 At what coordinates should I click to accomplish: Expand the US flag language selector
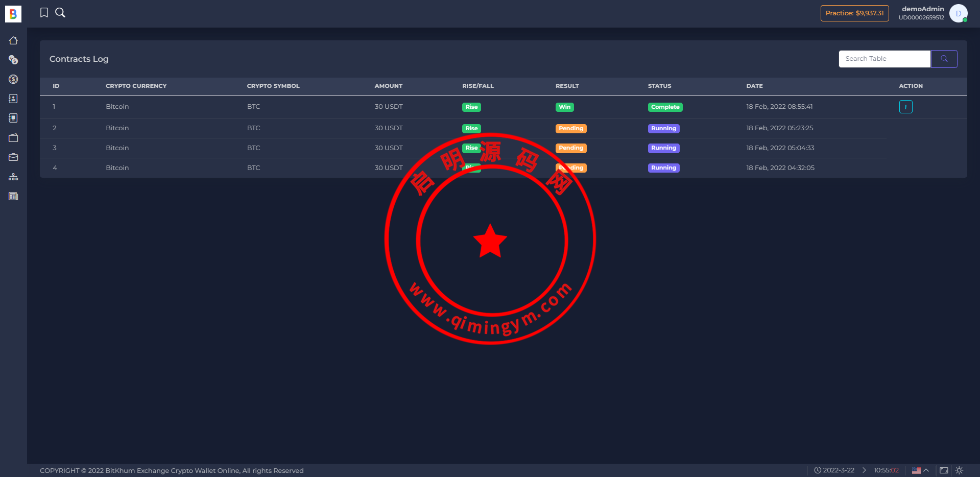coord(920,470)
